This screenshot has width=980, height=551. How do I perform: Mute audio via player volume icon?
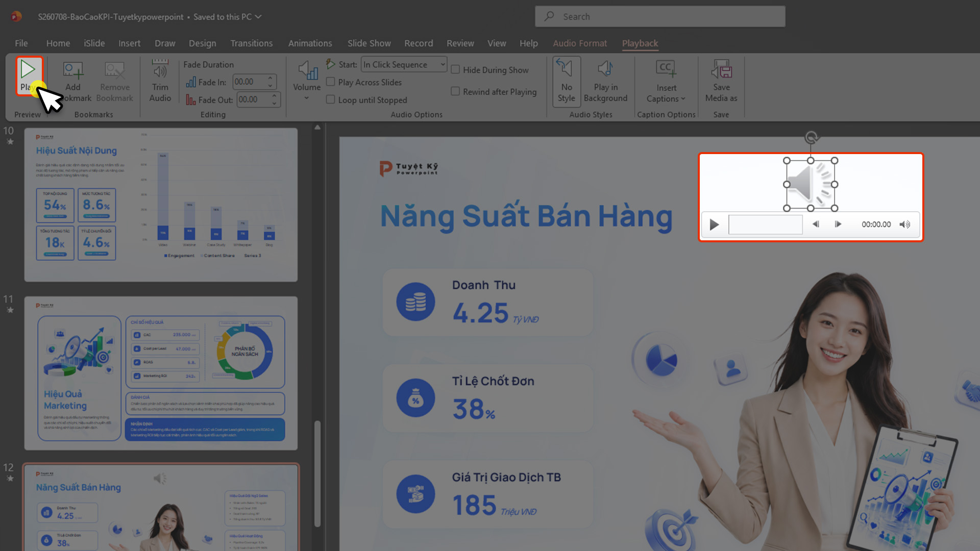[x=905, y=224]
